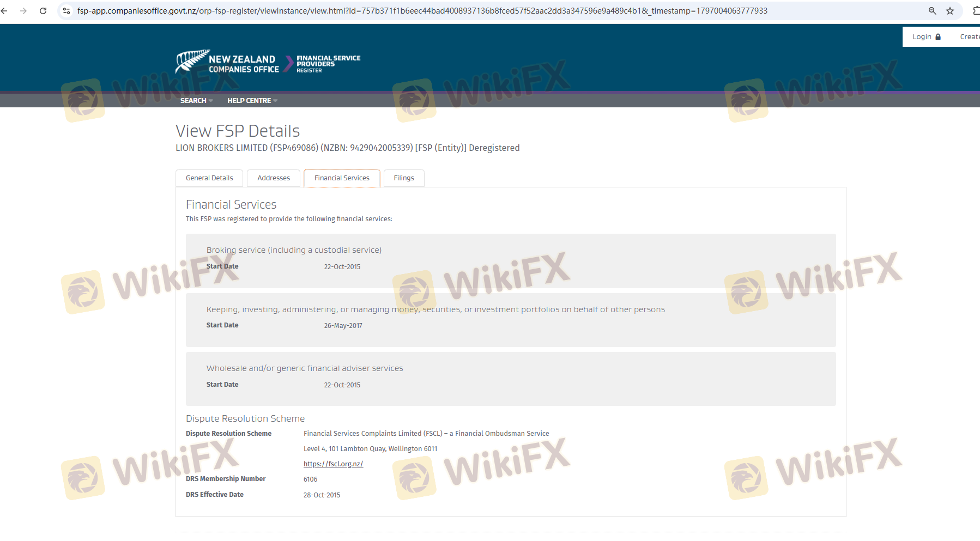The width and height of the screenshot is (980, 541).
Task: Select the Financial Services tab
Action: [x=342, y=178]
